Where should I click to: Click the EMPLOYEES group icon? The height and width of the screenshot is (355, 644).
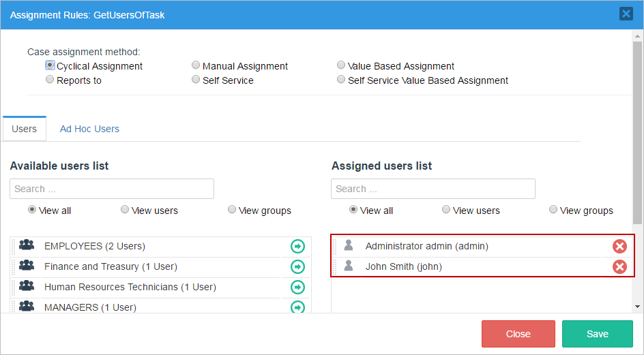(27, 246)
